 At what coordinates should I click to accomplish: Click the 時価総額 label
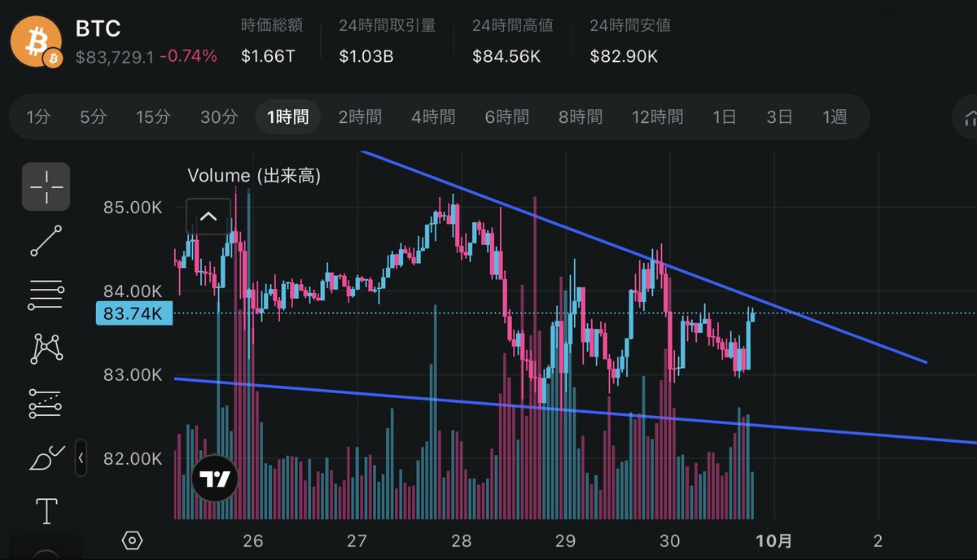pyautogui.click(x=272, y=25)
